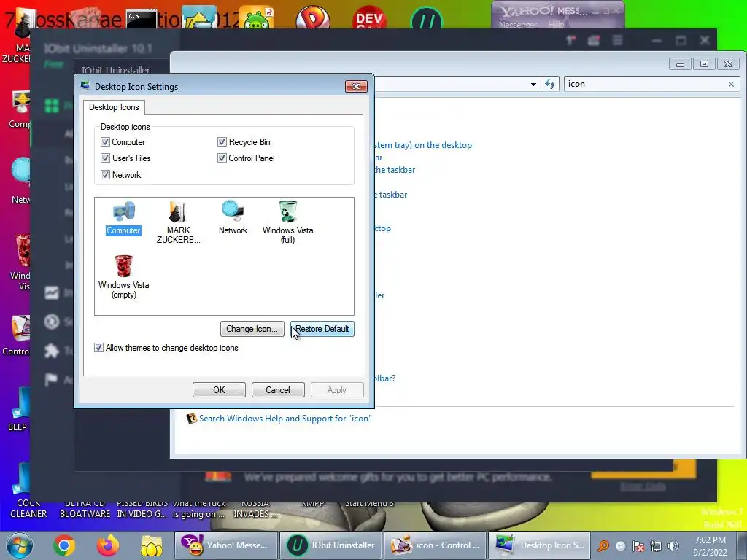Click the network tray icon
This screenshot has width=747, height=560.
coord(656,545)
